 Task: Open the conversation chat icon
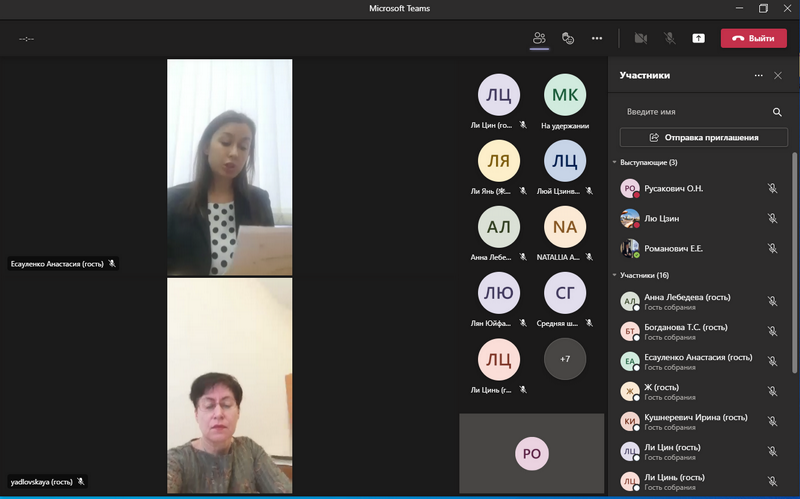click(x=568, y=38)
